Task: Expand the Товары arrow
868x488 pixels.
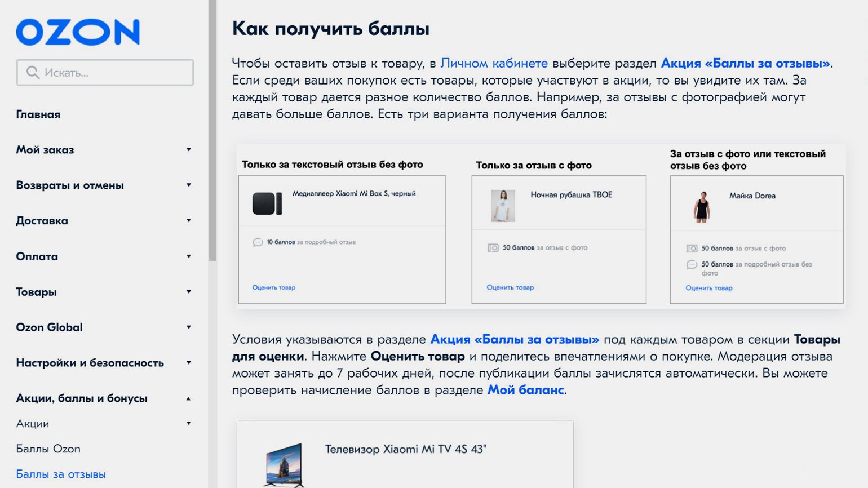Action: point(189,291)
